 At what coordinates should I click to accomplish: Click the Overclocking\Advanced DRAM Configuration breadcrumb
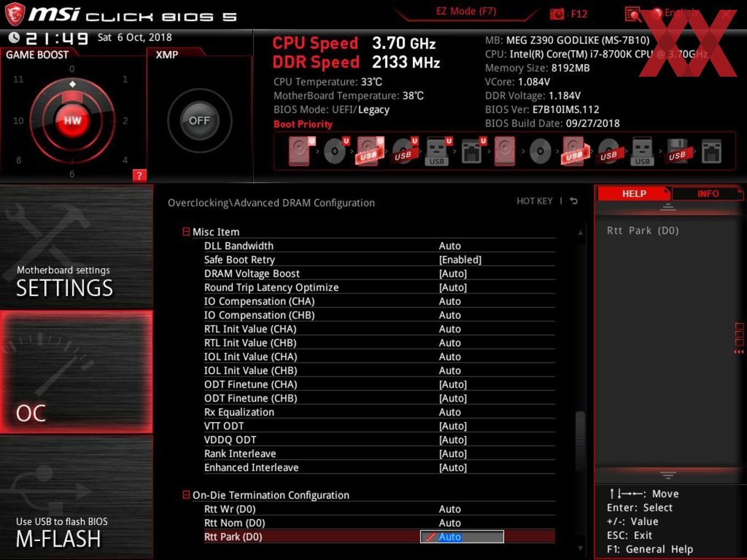coord(271,203)
